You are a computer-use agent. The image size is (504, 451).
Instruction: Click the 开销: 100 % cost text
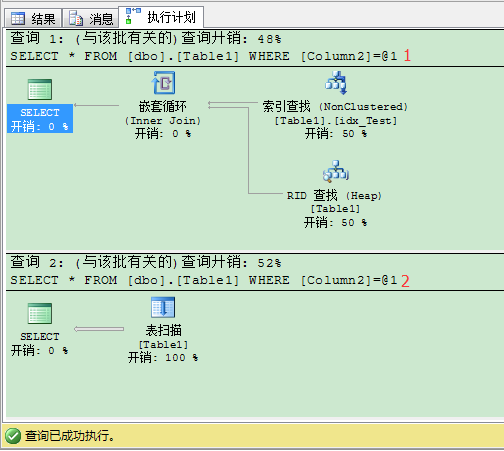point(163,358)
